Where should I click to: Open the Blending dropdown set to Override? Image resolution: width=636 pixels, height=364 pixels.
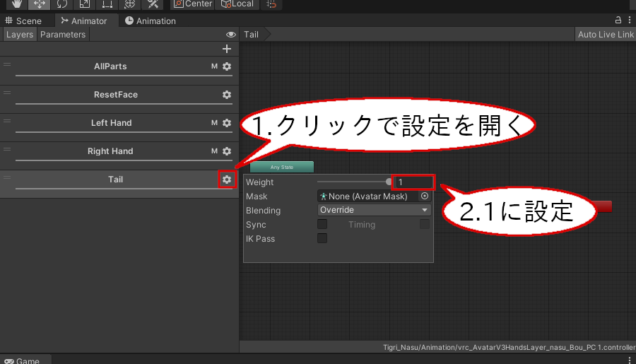(374, 210)
